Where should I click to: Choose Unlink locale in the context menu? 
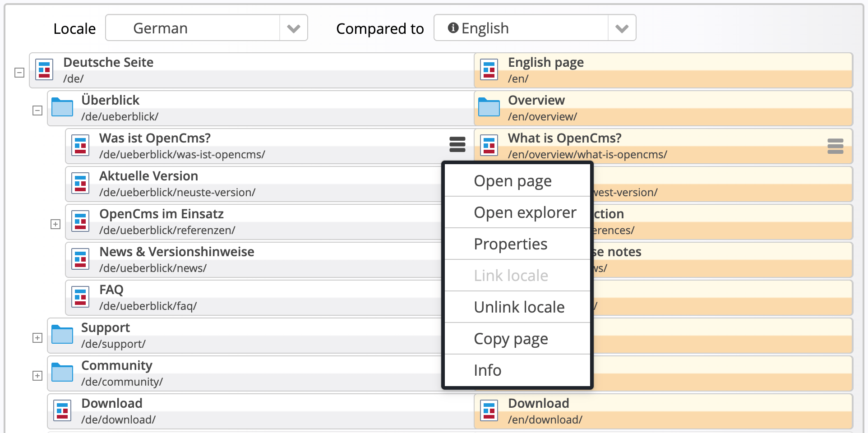point(518,307)
